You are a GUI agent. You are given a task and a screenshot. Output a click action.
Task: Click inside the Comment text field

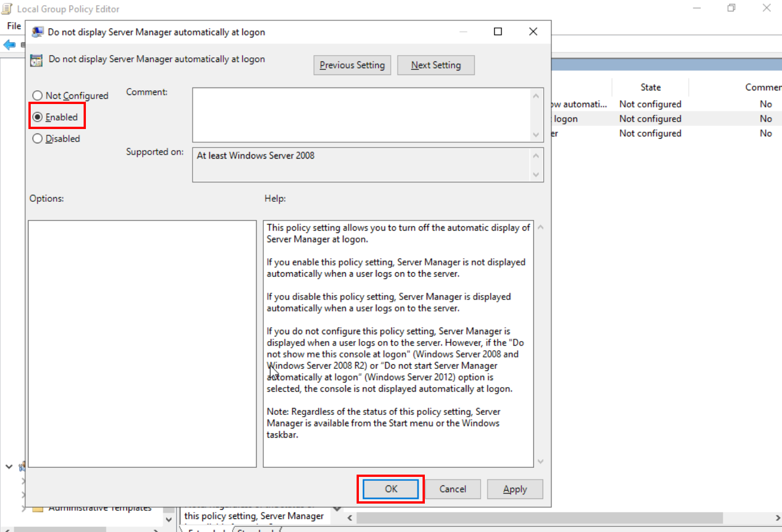(361, 115)
